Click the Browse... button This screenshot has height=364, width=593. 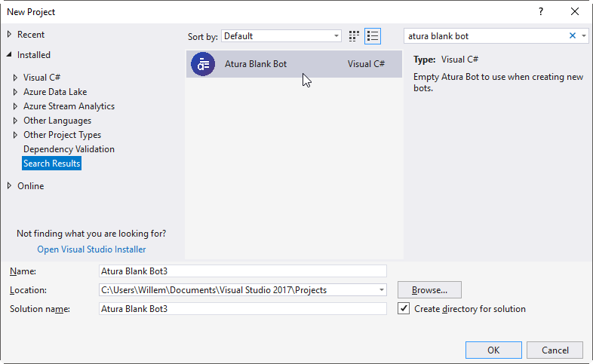(429, 290)
